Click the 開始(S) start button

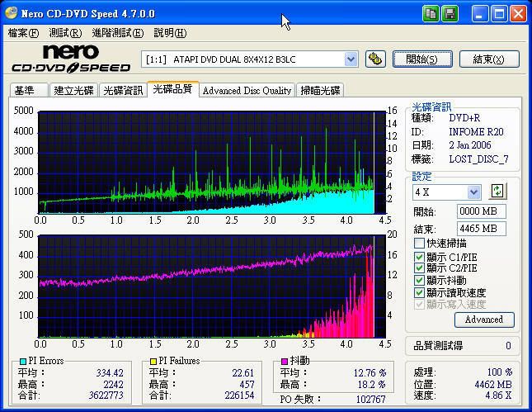tap(421, 59)
